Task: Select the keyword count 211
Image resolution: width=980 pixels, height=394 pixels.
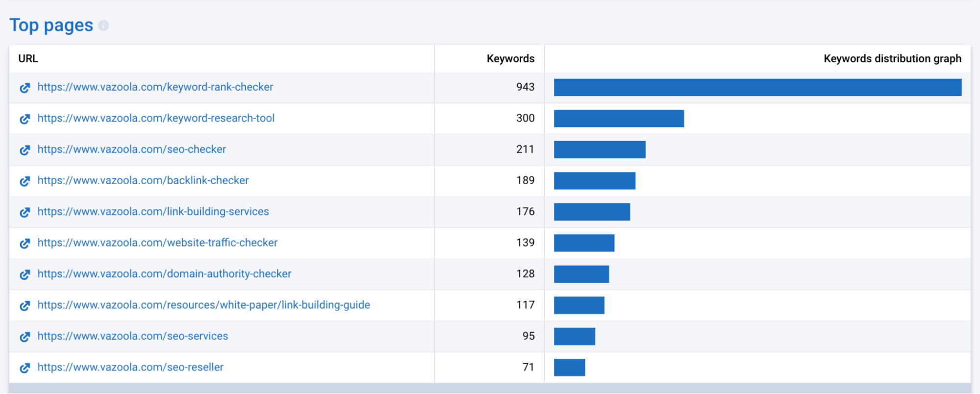Action: (525, 149)
